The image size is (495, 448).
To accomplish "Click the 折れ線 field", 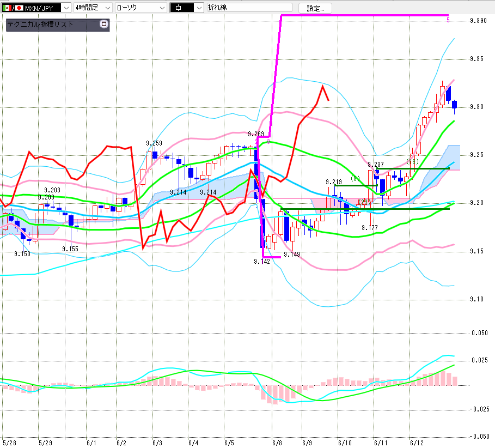I will tap(250, 8).
